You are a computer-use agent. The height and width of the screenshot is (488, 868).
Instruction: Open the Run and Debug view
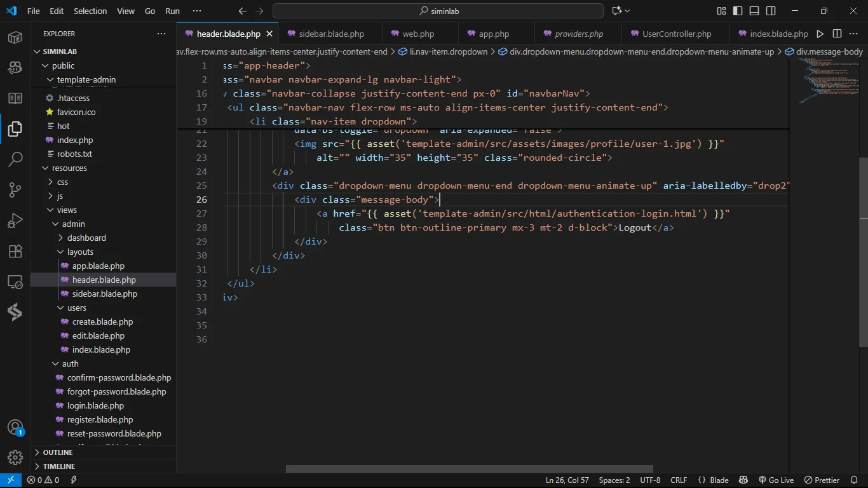coord(15,220)
